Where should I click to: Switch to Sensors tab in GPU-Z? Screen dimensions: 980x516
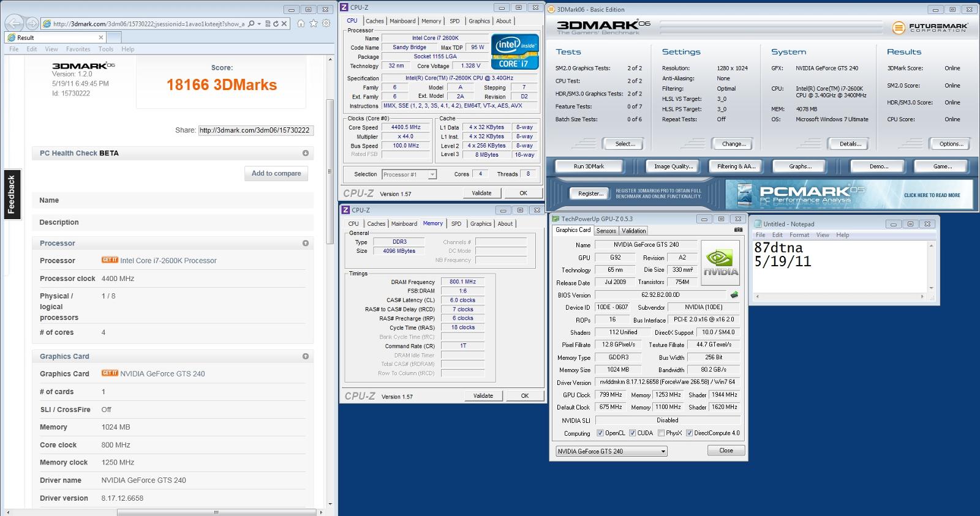point(606,231)
